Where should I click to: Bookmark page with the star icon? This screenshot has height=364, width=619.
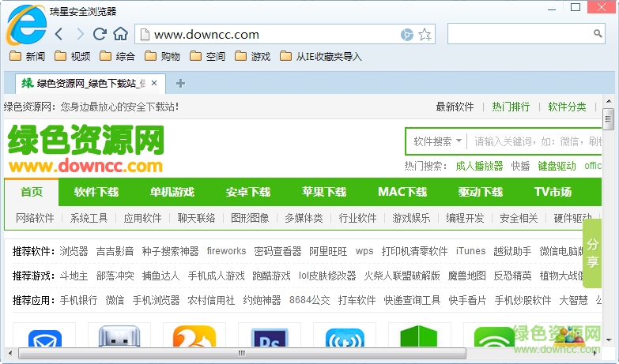pos(425,35)
